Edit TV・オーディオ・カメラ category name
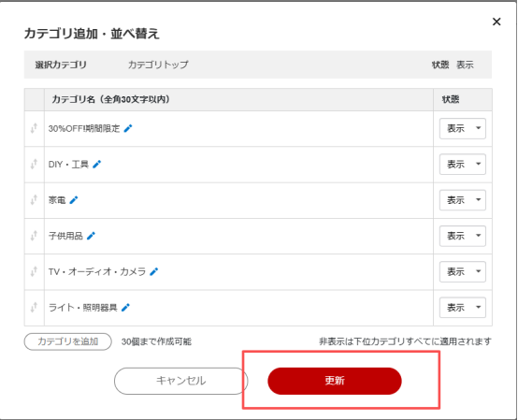 (x=154, y=271)
